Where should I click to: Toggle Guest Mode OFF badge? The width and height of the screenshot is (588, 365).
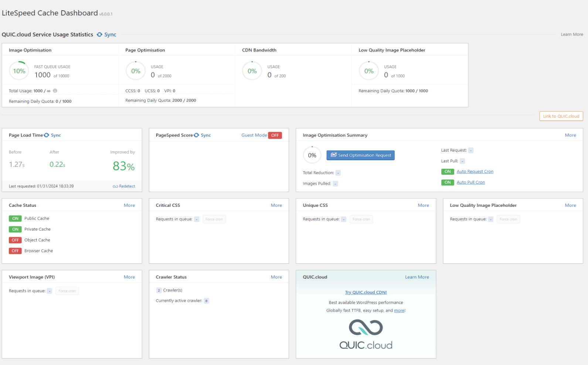(275, 135)
